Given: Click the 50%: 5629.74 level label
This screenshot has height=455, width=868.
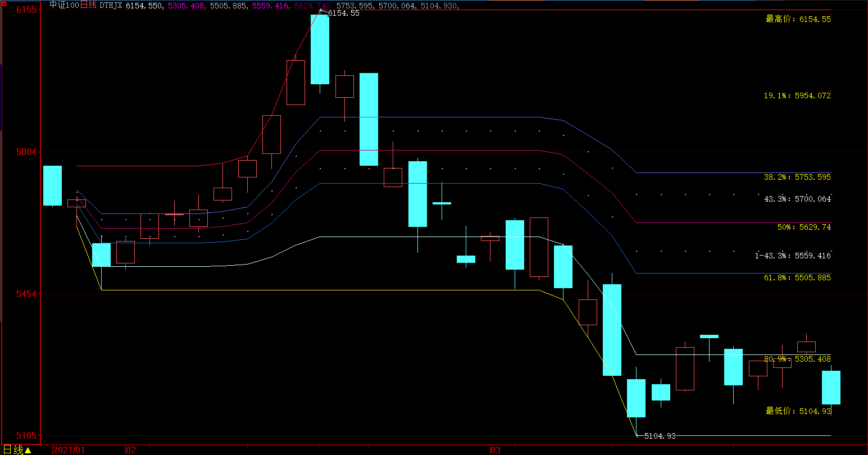Looking at the screenshot, I should (x=804, y=228).
